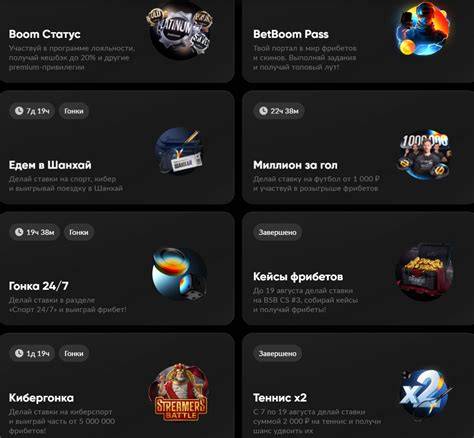The height and width of the screenshot is (438, 474).
Task: Click the x2 icon for Теннис x2
Action: click(x=425, y=392)
